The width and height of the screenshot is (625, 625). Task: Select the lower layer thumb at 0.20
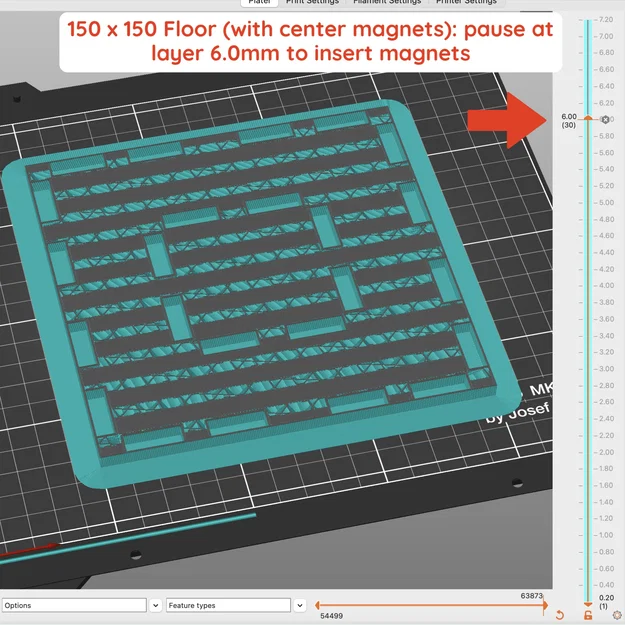[588, 604]
